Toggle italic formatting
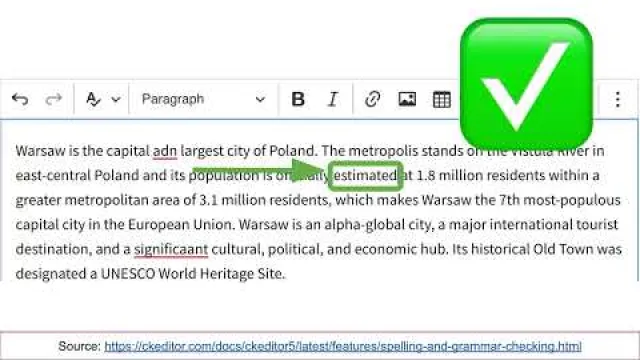 pyautogui.click(x=333, y=99)
